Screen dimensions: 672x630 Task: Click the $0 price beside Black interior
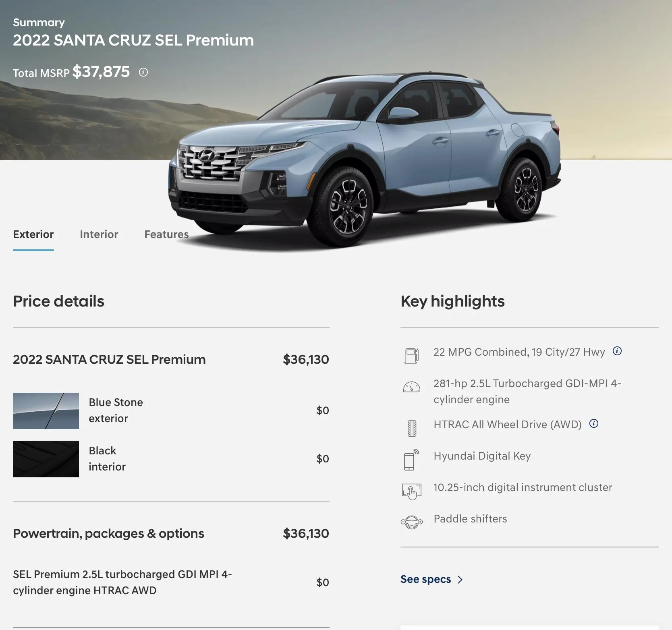pos(323,459)
